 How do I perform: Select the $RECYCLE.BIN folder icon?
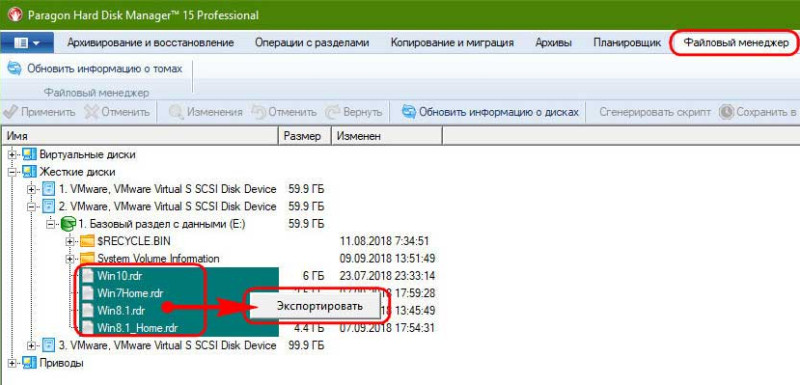(88, 241)
